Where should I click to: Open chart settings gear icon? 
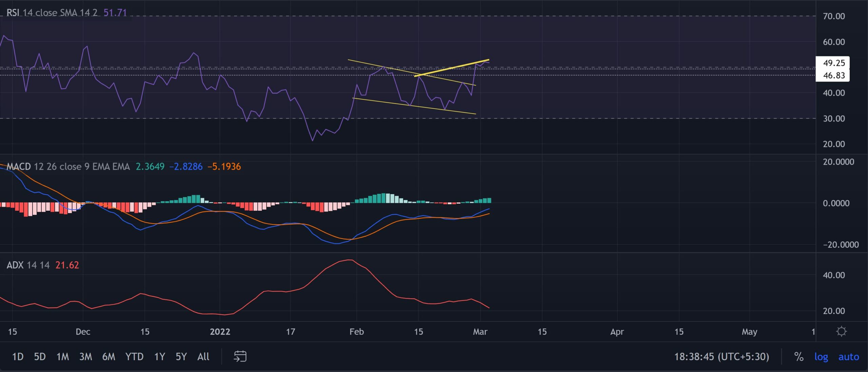pos(841,331)
